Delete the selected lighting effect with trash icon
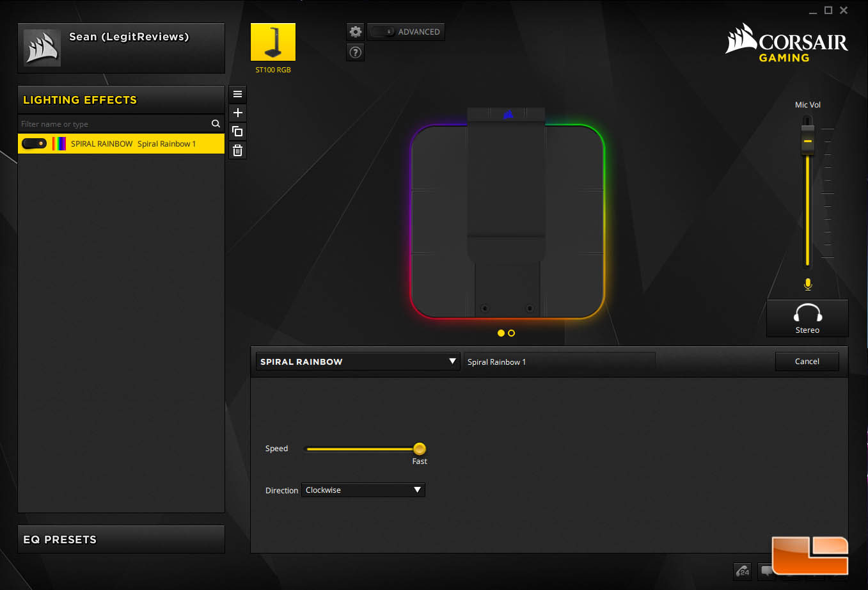 click(x=237, y=150)
